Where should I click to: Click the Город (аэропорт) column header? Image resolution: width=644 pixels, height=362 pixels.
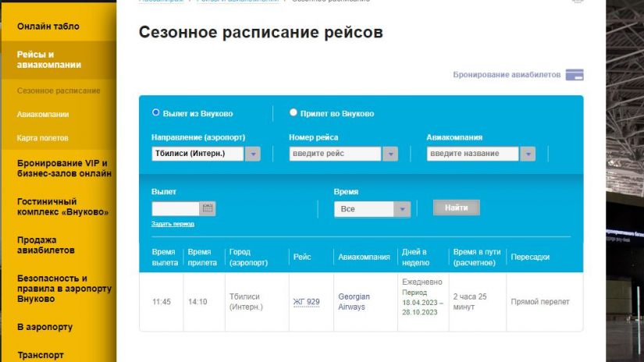click(x=248, y=257)
